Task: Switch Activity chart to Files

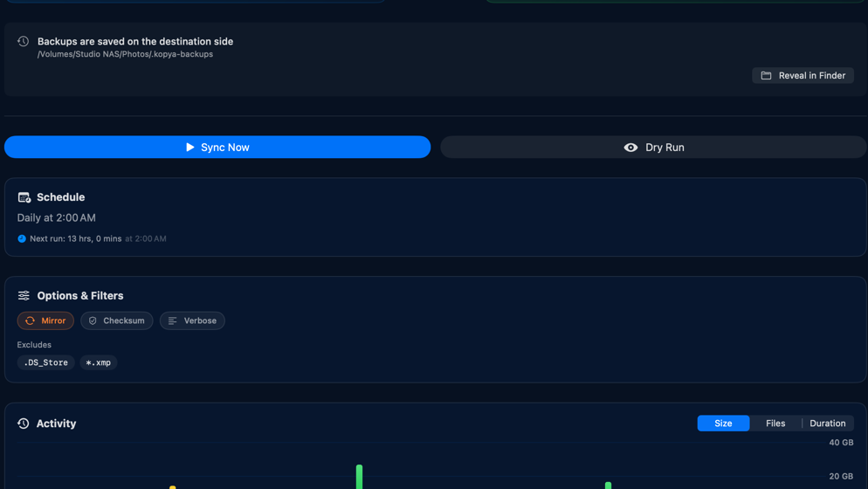Action: [x=775, y=424]
